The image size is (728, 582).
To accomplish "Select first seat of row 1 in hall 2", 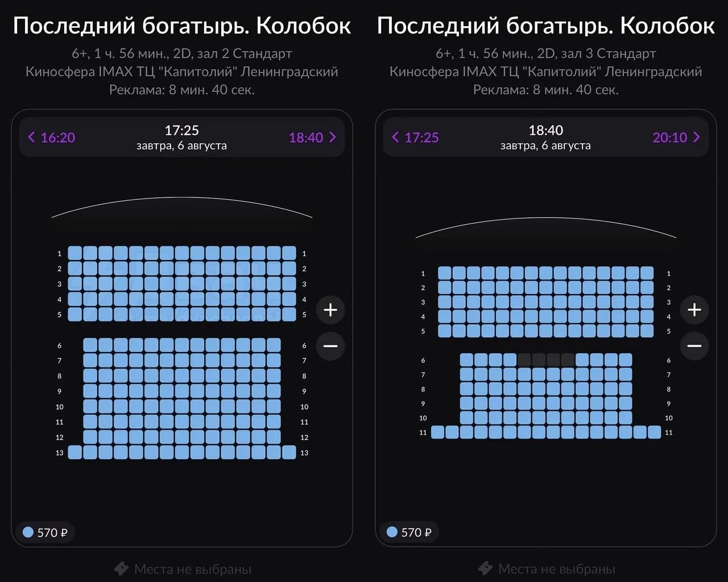I will point(75,253).
